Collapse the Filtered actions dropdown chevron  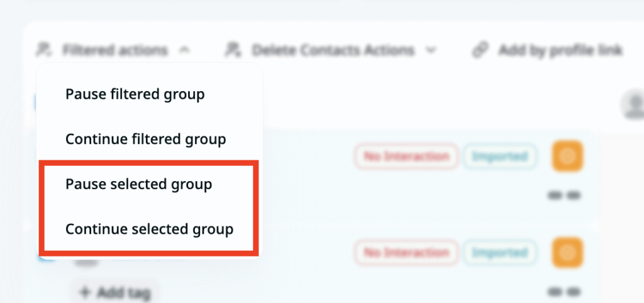click(x=183, y=50)
